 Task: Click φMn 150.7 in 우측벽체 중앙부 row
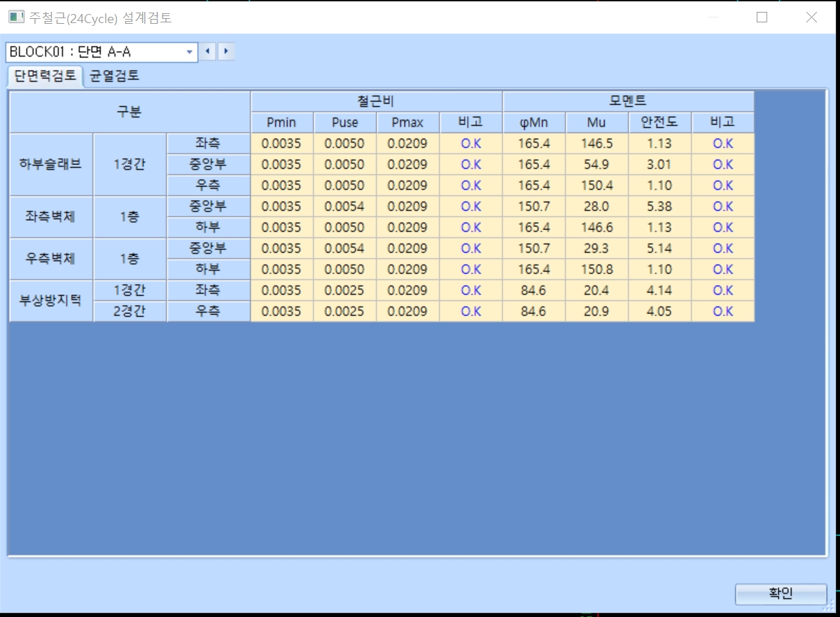[534, 248]
